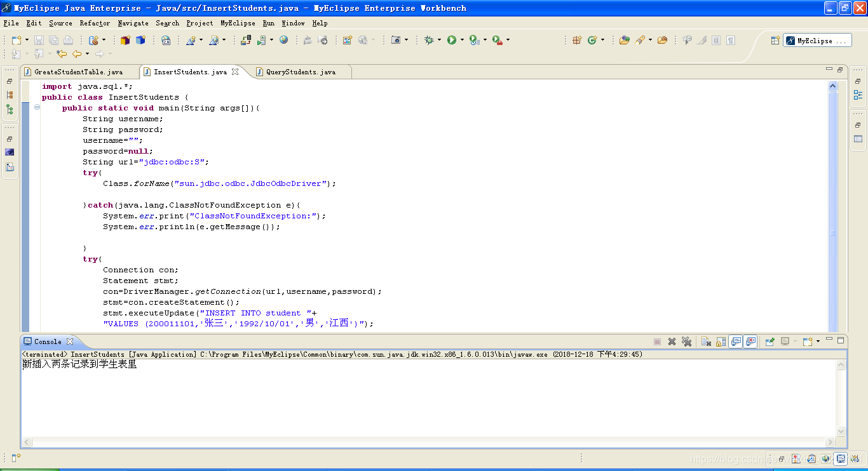Viewport: 868px width, 471px height.
Task: Click the New wizard toolbar icon
Action: click(x=16, y=40)
